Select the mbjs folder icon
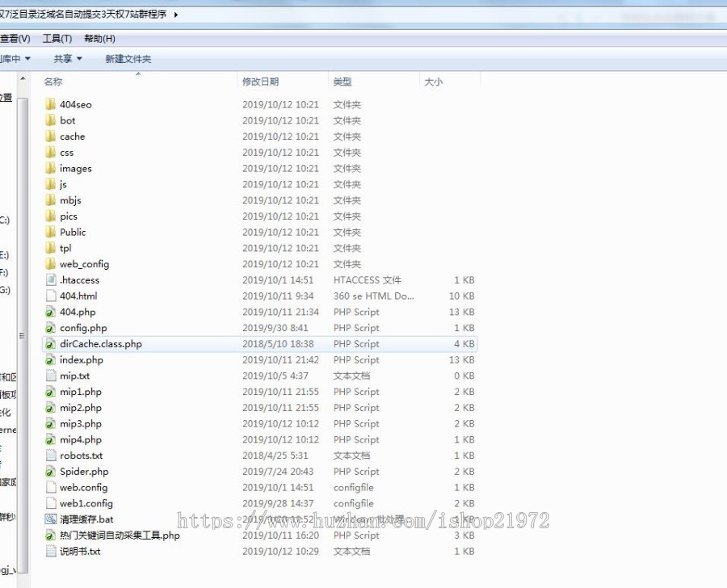The height and width of the screenshot is (588, 727). (51, 200)
